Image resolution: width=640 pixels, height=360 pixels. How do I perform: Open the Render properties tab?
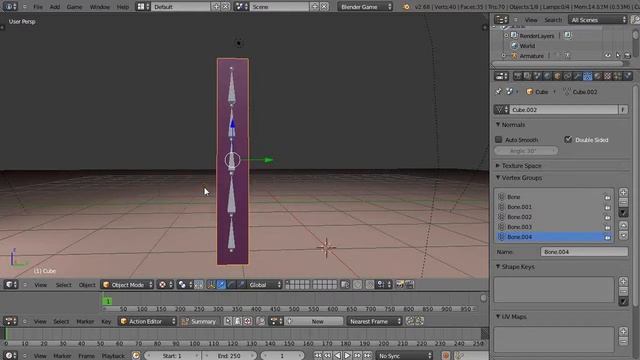click(518, 76)
